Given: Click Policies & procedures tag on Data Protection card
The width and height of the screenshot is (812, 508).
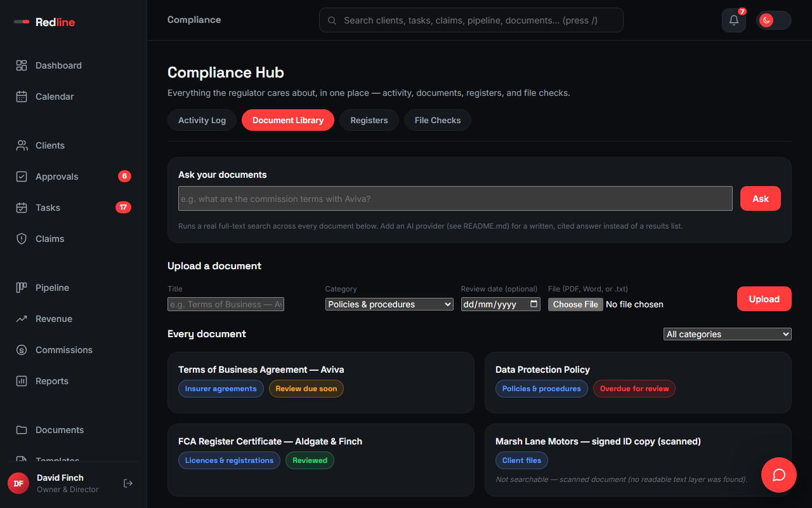Looking at the screenshot, I should coord(542,389).
